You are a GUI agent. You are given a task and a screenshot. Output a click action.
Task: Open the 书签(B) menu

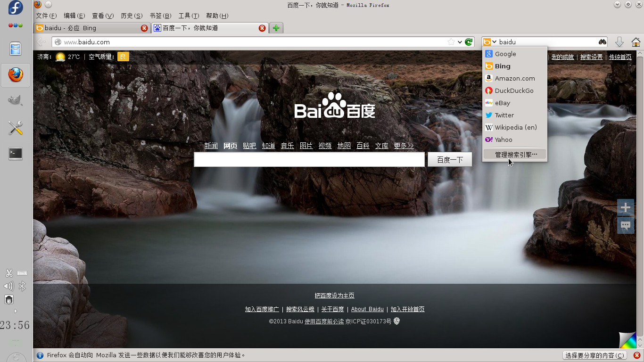point(160,16)
